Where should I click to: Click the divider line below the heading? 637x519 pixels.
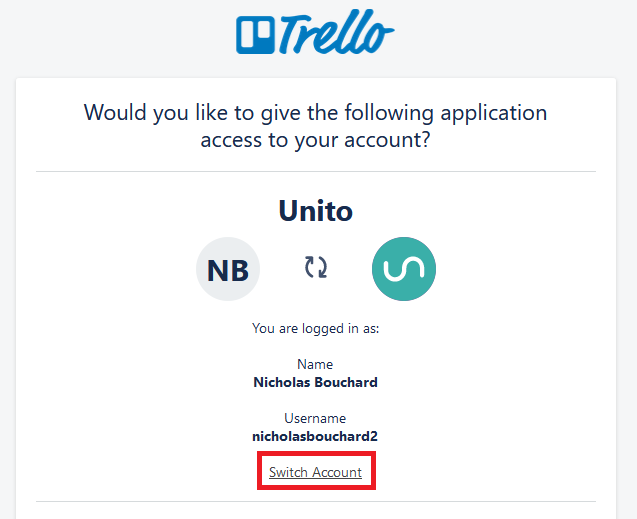(x=316, y=171)
